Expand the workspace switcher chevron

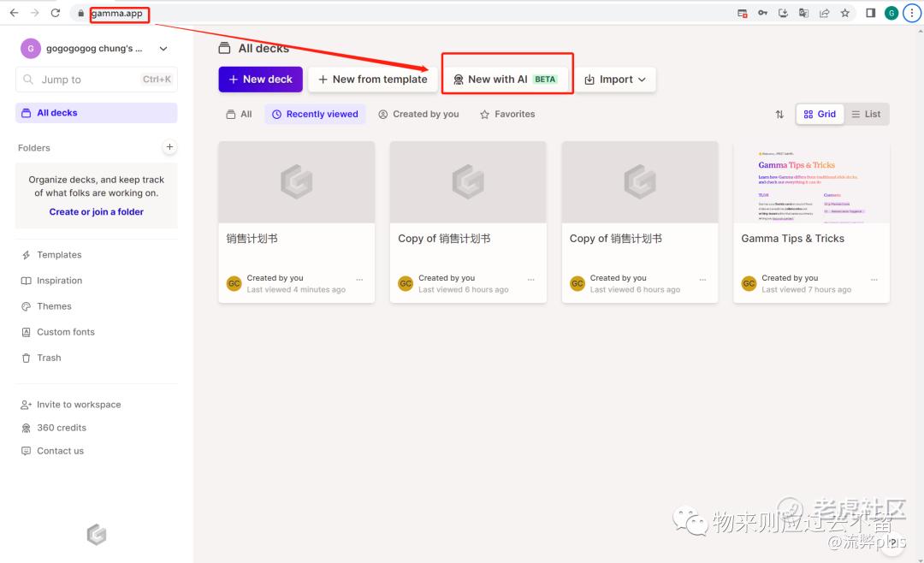(163, 48)
